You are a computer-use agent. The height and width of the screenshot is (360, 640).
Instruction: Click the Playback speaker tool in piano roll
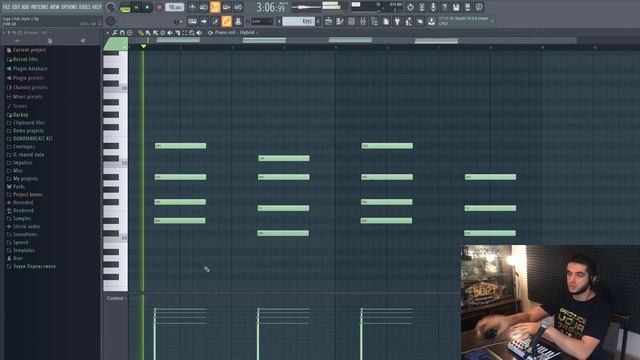pos(199,33)
